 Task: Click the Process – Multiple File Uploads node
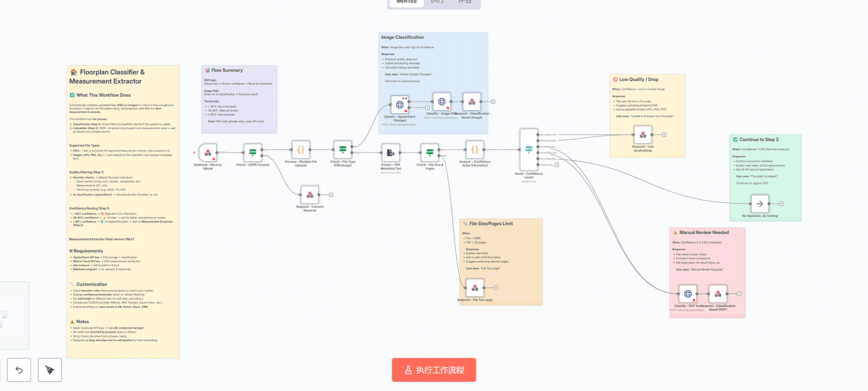pos(301,150)
